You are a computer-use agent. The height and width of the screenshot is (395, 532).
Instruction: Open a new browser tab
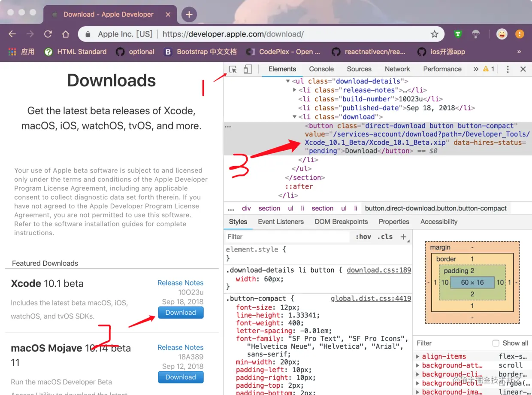(x=189, y=15)
